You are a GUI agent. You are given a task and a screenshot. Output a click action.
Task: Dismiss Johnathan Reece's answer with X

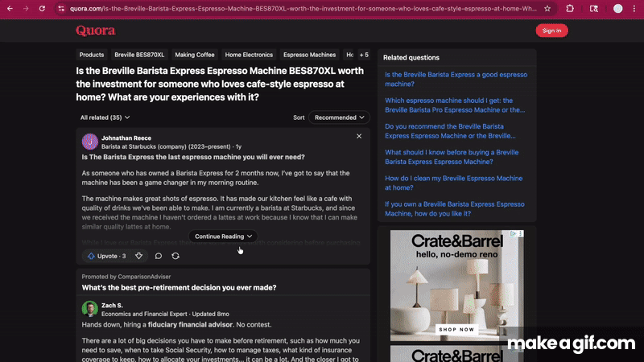(x=359, y=136)
